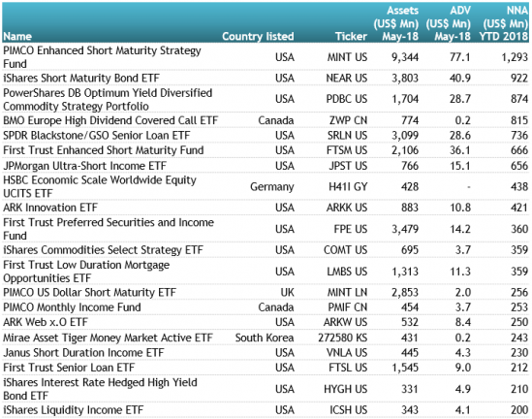Click the Ticker column header
Screen dimensions: 532x419
coord(351,36)
